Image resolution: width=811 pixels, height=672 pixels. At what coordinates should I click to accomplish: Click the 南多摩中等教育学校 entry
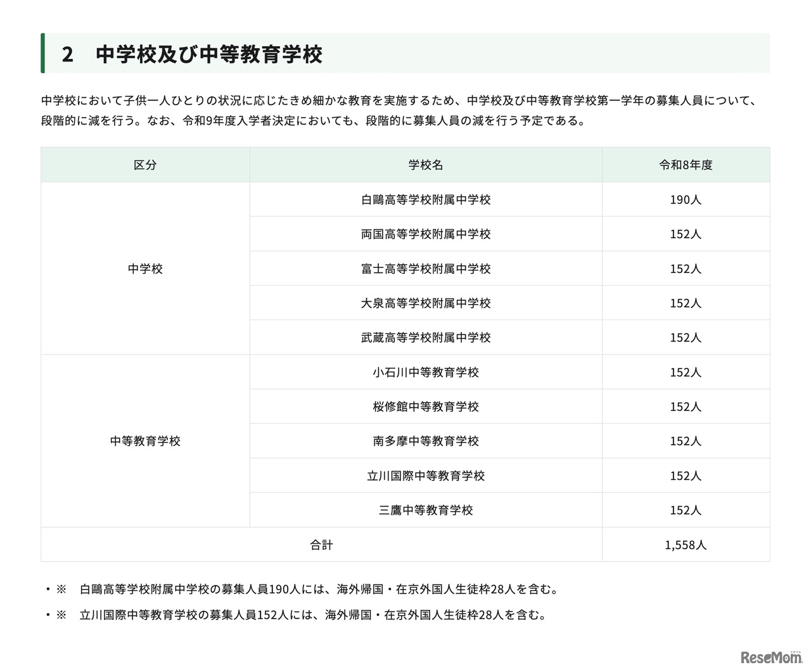(x=425, y=441)
